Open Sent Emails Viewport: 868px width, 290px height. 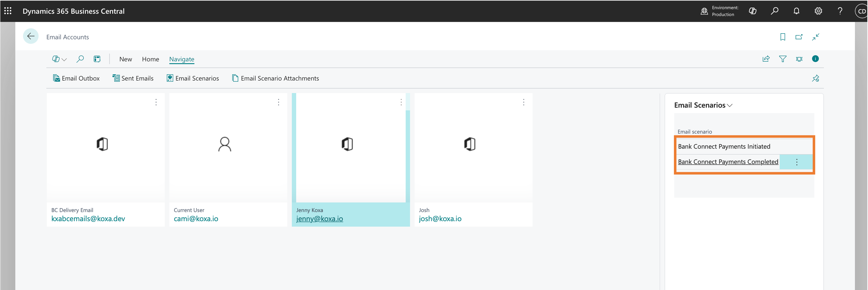tap(133, 78)
